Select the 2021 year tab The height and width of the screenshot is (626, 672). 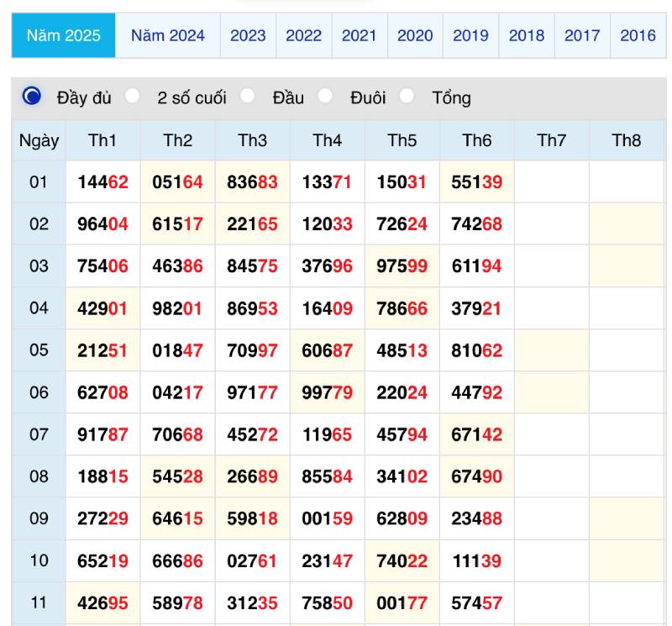click(359, 35)
